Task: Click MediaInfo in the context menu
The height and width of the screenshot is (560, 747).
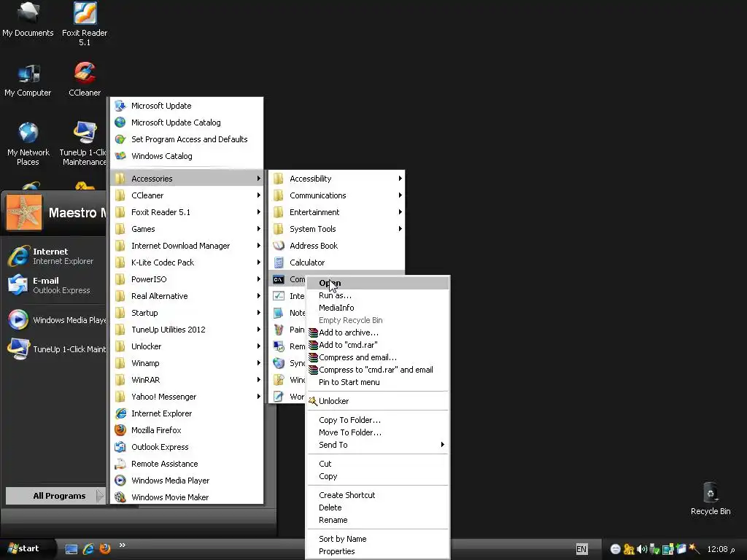Action: [377, 308]
